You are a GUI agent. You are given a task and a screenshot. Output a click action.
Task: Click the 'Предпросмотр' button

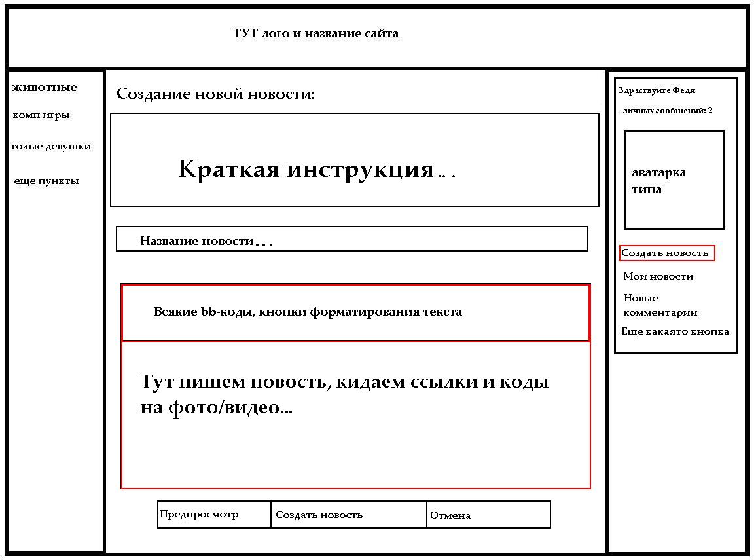click(214, 514)
